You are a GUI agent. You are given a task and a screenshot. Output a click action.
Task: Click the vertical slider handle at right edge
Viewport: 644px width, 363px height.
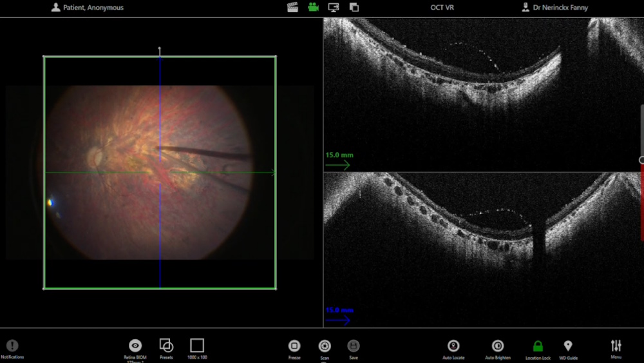click(x=641, y=160)
